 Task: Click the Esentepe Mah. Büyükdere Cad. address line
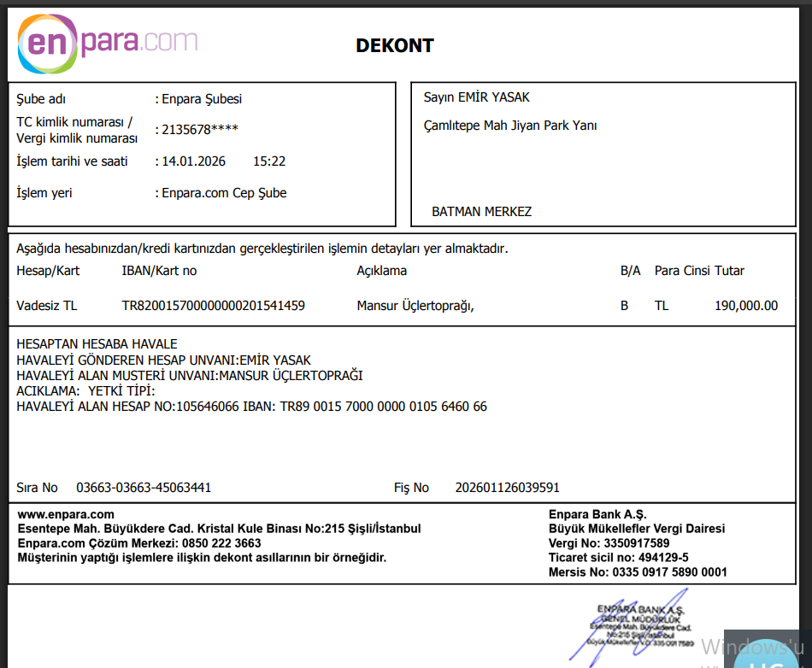(219, 529)
